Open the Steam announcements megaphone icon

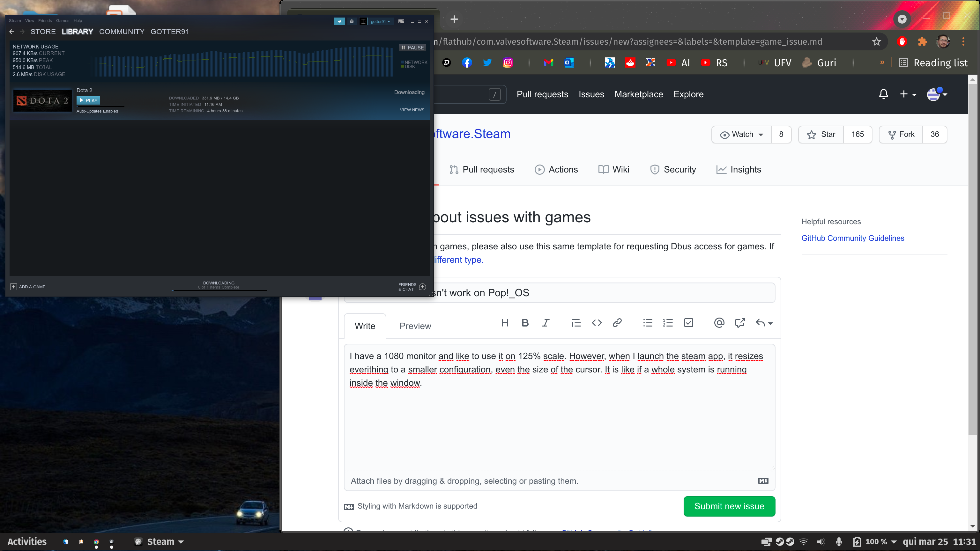pyautogui.click(x=339, y=21)
